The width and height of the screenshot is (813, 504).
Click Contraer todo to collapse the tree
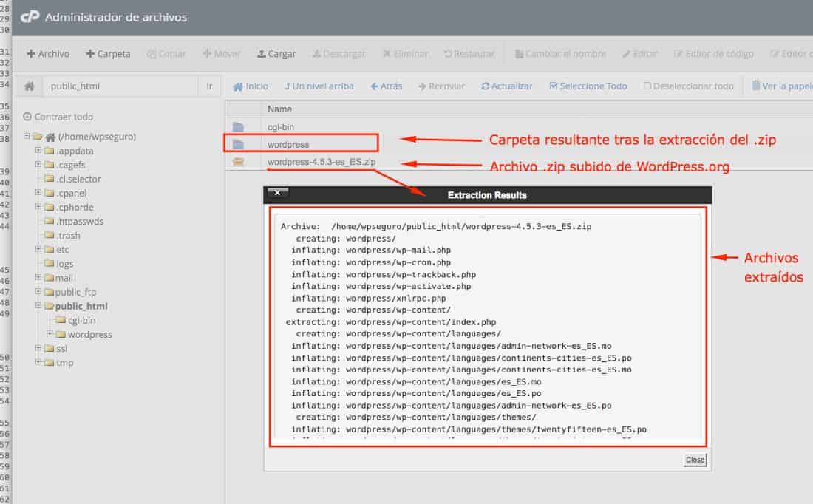58,117
